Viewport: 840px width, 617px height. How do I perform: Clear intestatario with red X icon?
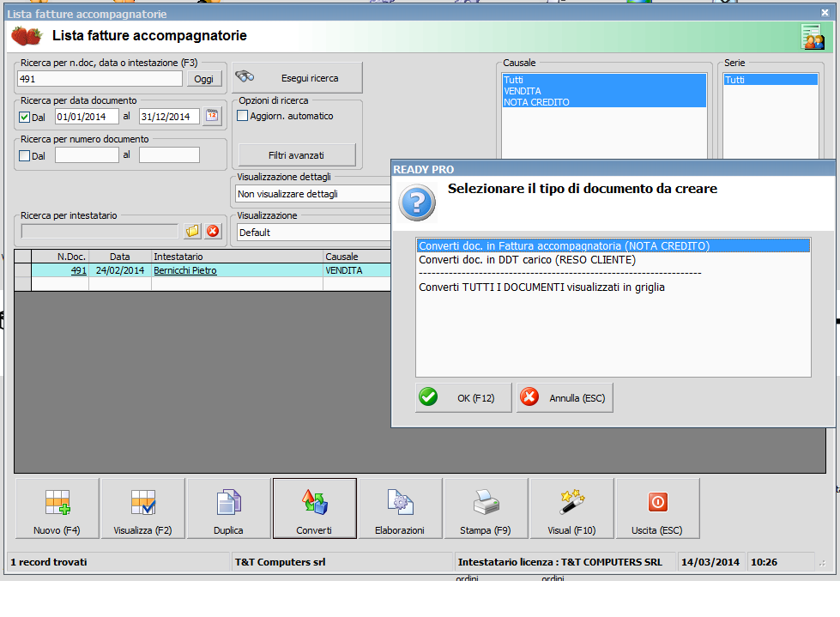click(x=213, y=232)
